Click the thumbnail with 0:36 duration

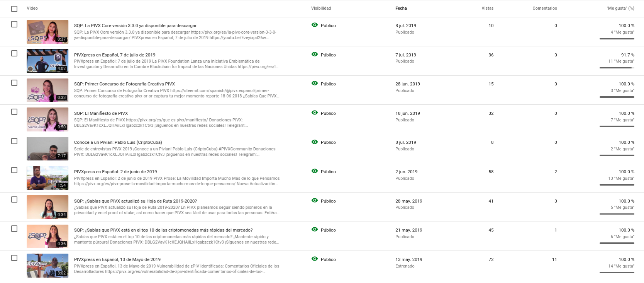click(x=47, y=236)
